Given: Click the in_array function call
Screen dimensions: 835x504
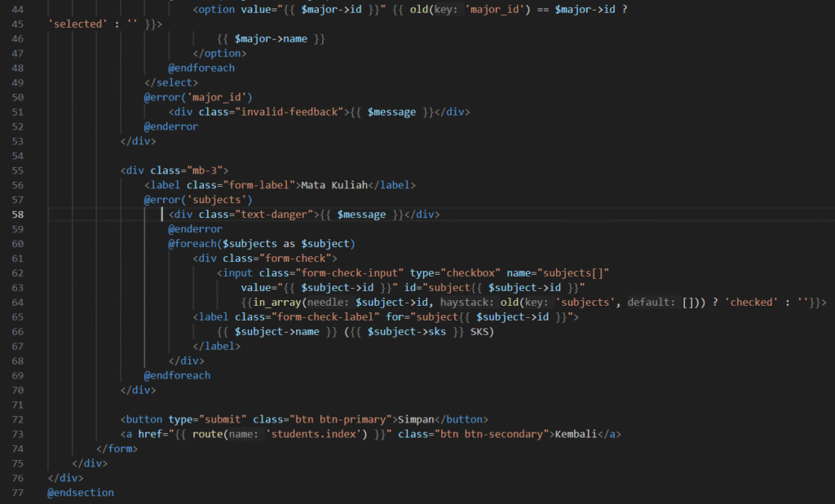Looking at the screenshot, I should (x=275, y=303).
